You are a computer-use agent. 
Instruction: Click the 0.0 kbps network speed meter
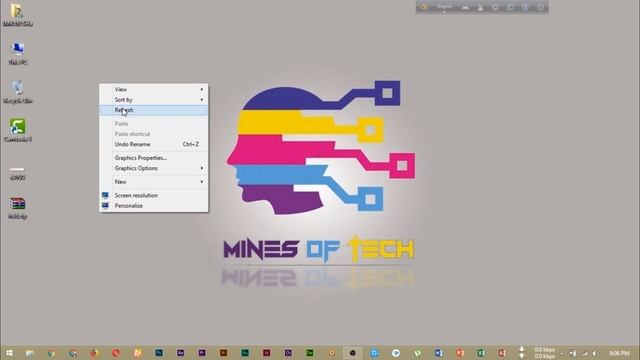(544, 353)
